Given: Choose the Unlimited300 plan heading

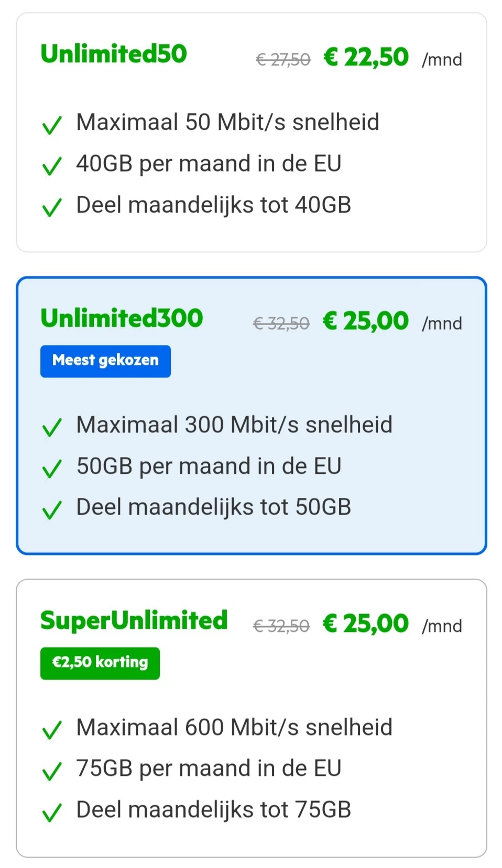Looking at the screenshot, I should coord(122,318).
